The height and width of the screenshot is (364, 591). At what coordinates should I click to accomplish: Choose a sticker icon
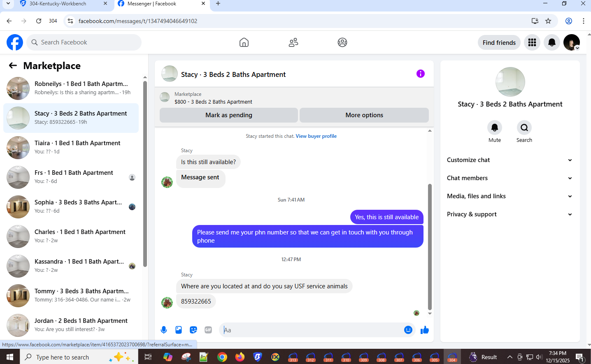[x=193, y=330]
